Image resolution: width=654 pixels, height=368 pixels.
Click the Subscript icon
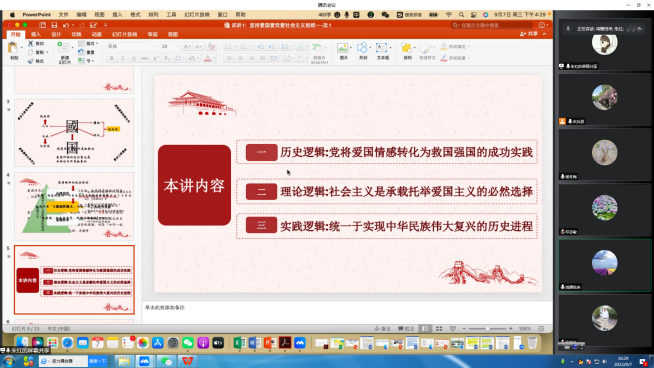point(166,58)
